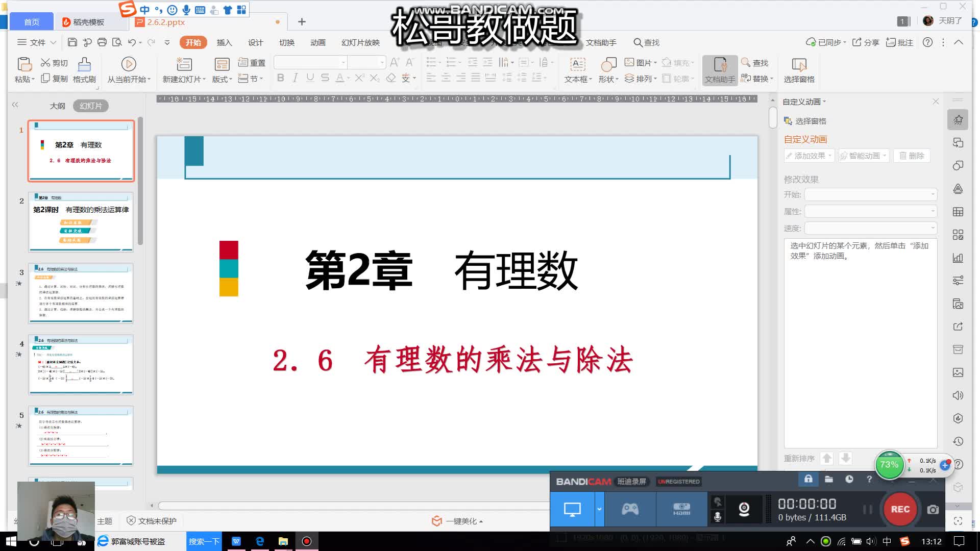
Task: Select slide 2 thumbnail
Action: point(81,222)
